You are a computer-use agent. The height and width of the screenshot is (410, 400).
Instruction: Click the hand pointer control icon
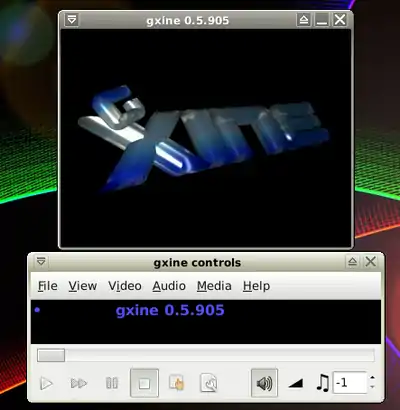[x=177, y=383]
